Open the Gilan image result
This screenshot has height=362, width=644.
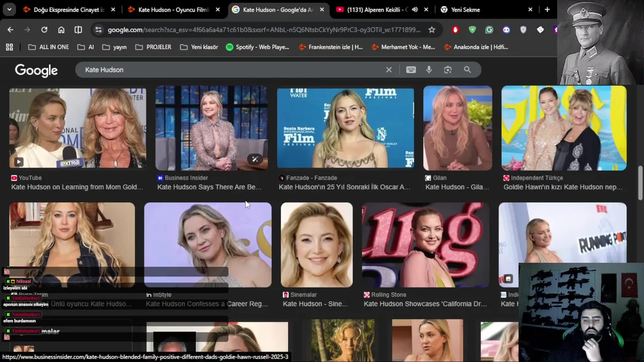(x=458, y=128)
